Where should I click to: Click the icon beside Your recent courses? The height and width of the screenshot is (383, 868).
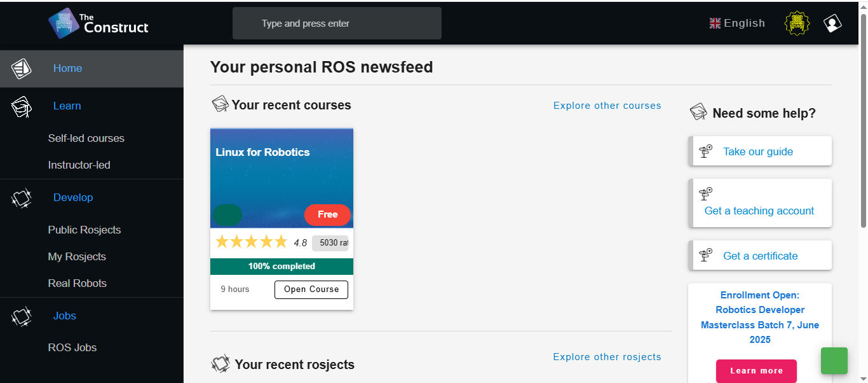(220, 104)
